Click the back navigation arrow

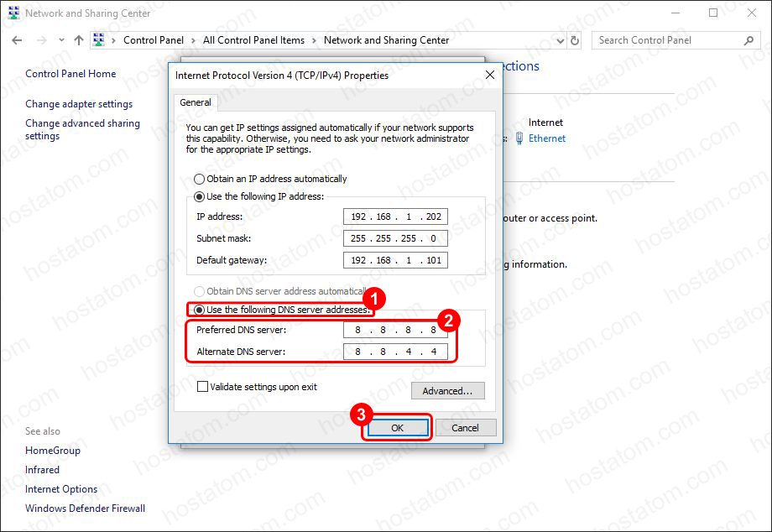click(x=17, y=39)
